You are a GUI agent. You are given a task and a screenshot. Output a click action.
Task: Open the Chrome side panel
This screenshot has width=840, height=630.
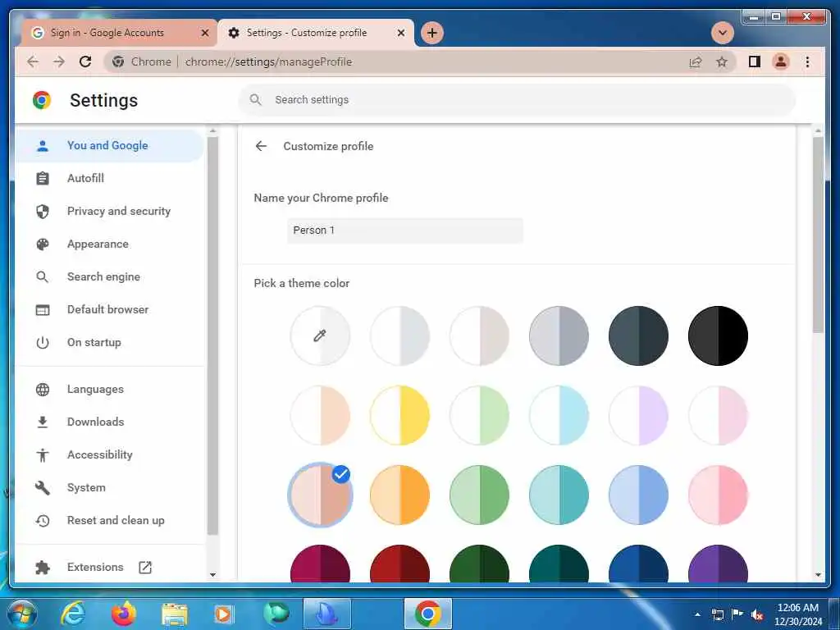(755, 62)
